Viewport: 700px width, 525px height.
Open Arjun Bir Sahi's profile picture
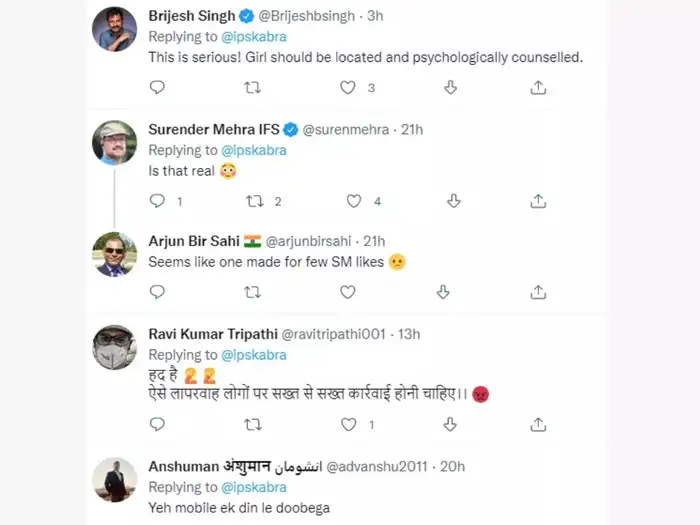[114, 255]
